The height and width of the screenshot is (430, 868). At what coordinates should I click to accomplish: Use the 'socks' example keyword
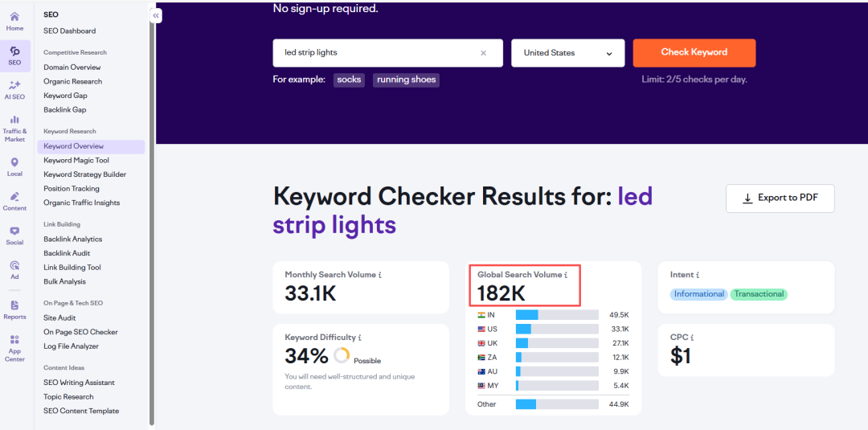click(x=349, y=80)
